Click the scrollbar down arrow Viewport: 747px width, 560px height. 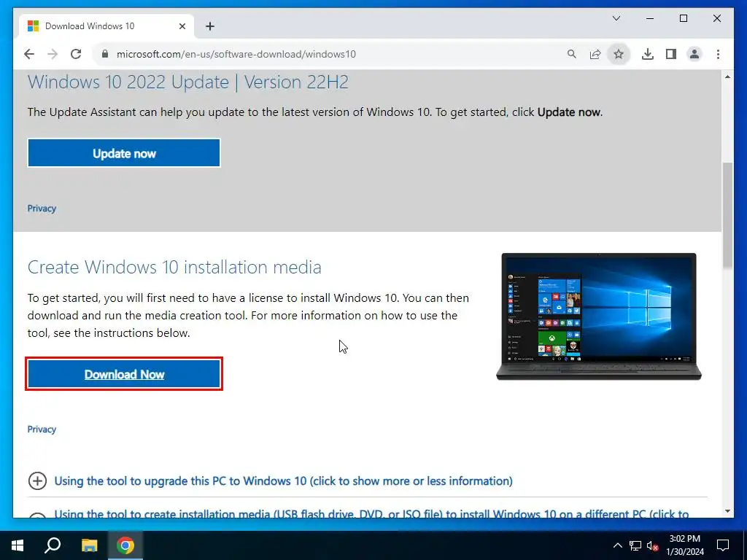[x=727, y=511]
